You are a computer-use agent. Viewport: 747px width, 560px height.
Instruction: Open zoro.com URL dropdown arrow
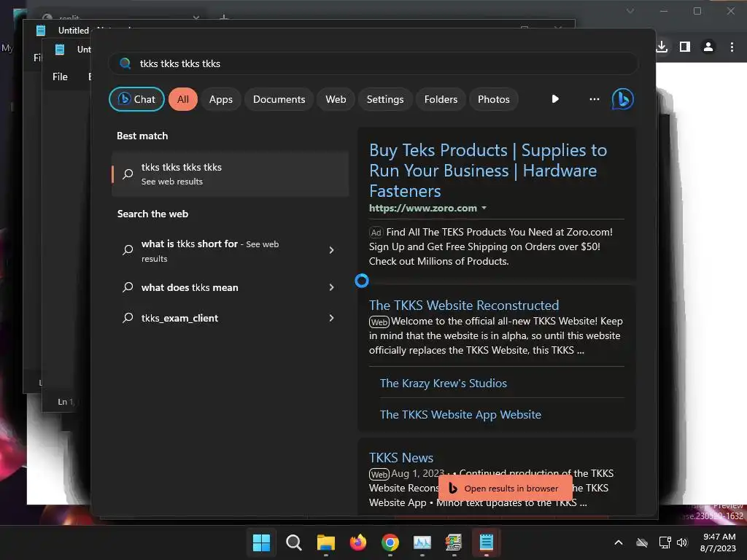[x=484, y=208]
